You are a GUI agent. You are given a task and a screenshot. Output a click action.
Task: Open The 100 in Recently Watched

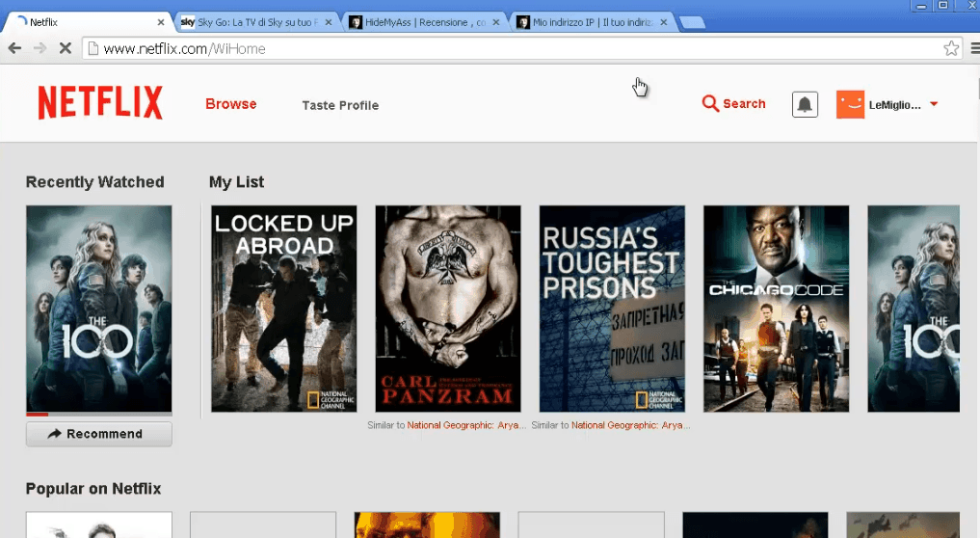coord(98,309)
